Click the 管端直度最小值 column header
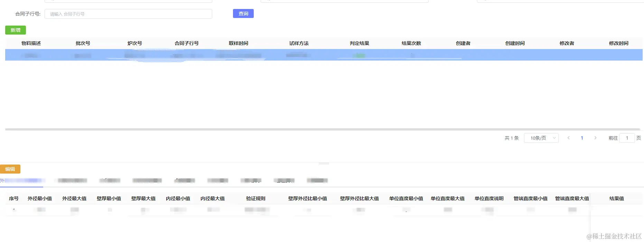The width and height of the screenshot is (644, 242). (531, 198)
